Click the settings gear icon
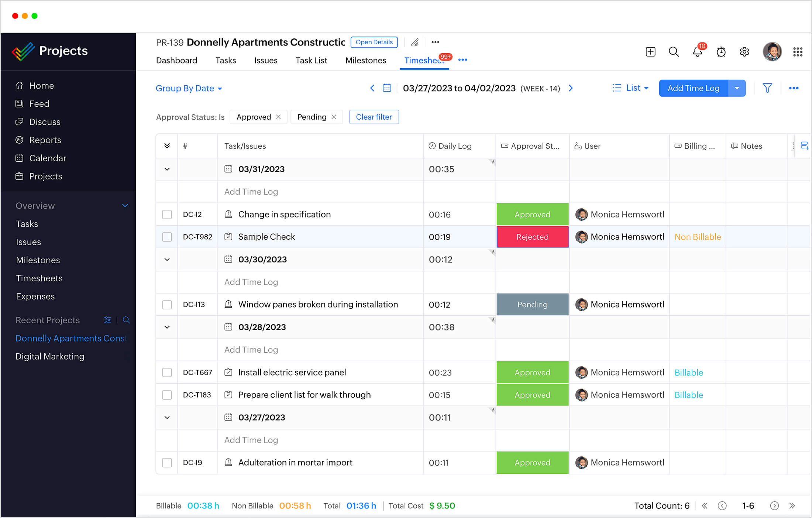This screenshot has height=518, width=812. coord(744,52)
